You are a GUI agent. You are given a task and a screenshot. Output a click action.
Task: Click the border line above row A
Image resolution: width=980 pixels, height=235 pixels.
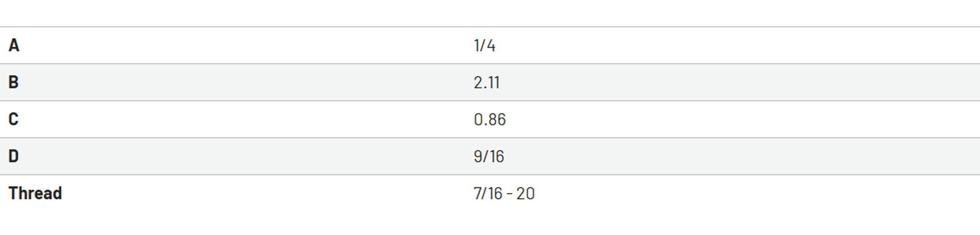coord(490,27)
